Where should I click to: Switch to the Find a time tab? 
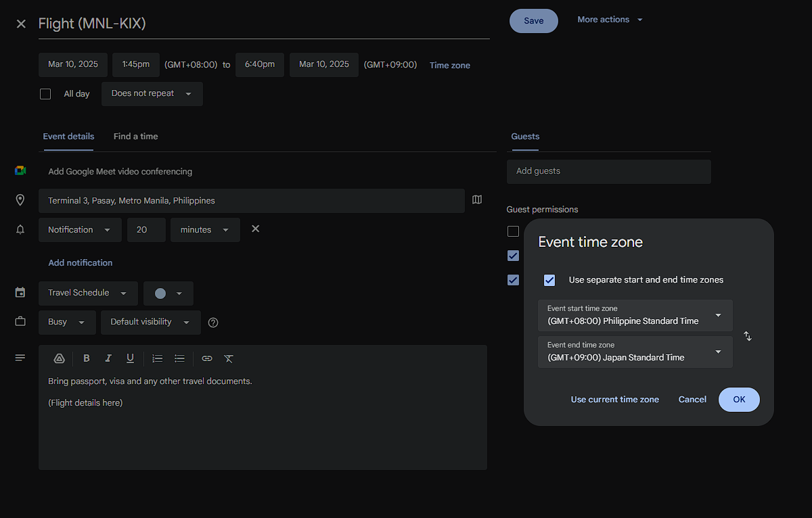point(136,137)
